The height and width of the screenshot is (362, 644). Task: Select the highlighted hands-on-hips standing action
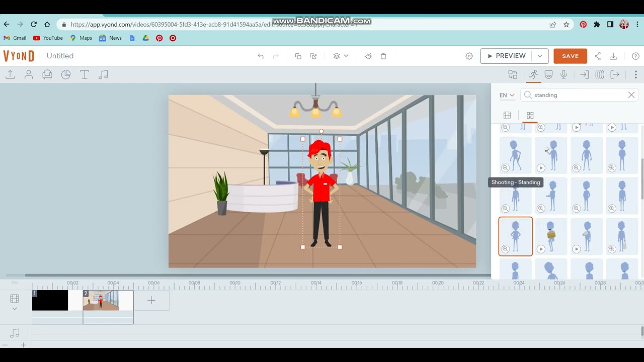(516, 236)
